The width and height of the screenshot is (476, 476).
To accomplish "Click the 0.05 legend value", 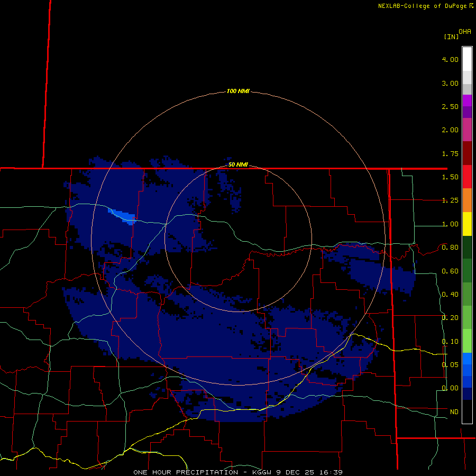I will 450,364.
